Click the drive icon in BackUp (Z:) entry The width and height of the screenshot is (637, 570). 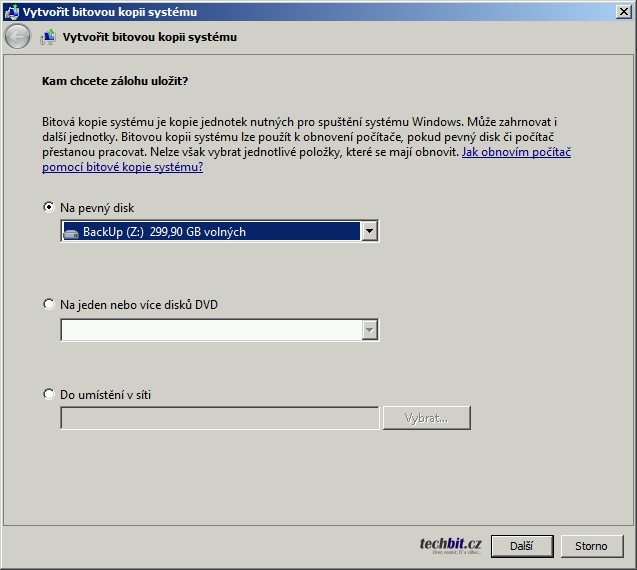tap(71, 232)
